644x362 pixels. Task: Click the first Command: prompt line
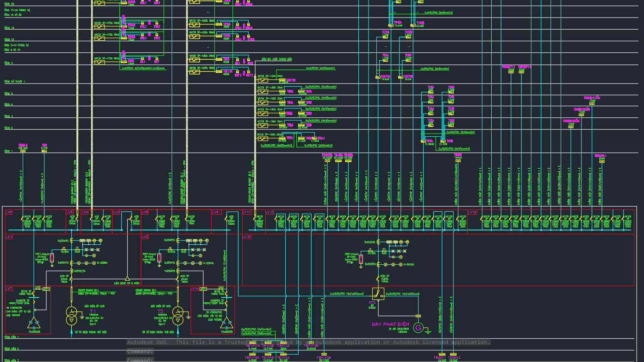140,351
